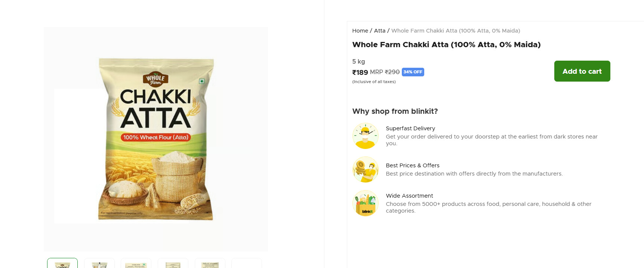The image size is (644, 268).
Task: Click the ₹189 selling price
Action: coord(360,72)
